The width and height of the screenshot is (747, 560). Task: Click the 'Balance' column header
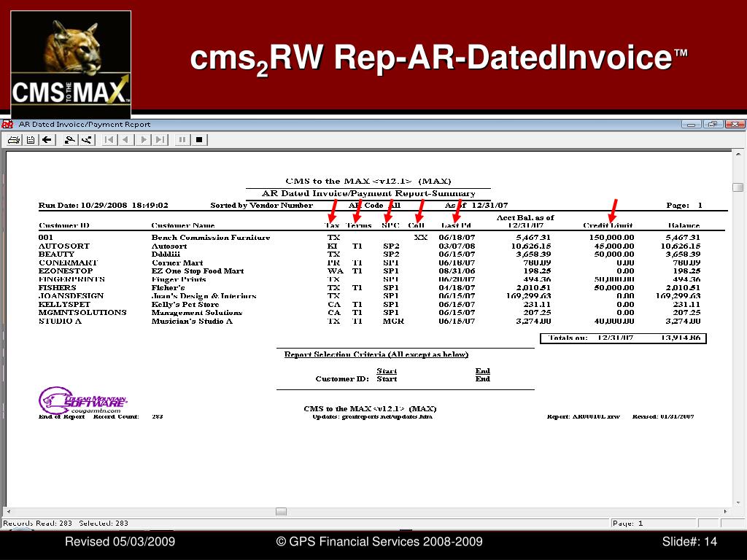pyautogui.click(x=684, y=225)
